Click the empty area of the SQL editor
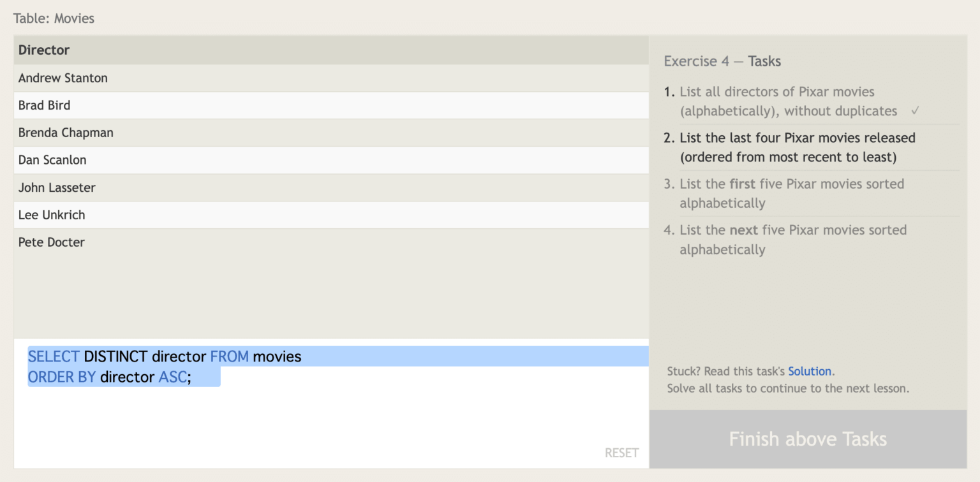This screenshot has width=980, height=482. pos(319,421)
